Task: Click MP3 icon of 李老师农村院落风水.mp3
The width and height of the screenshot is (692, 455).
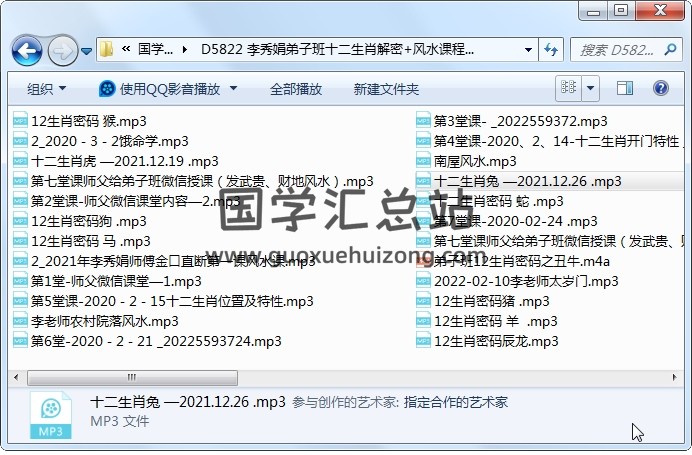Action: click(20, 321)
